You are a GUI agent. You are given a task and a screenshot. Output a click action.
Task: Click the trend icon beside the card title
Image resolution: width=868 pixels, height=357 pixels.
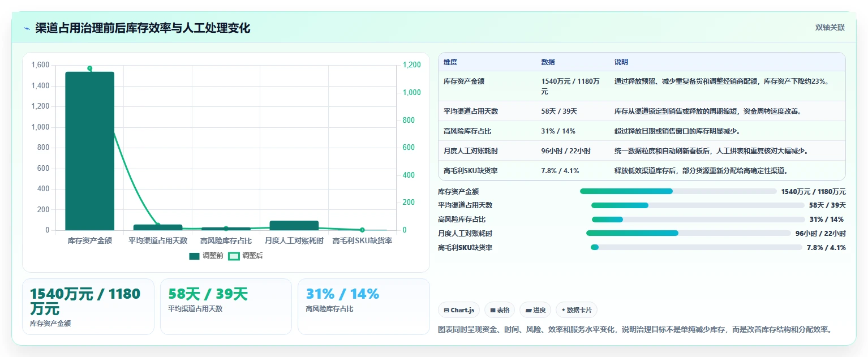[x=27, y=28]
